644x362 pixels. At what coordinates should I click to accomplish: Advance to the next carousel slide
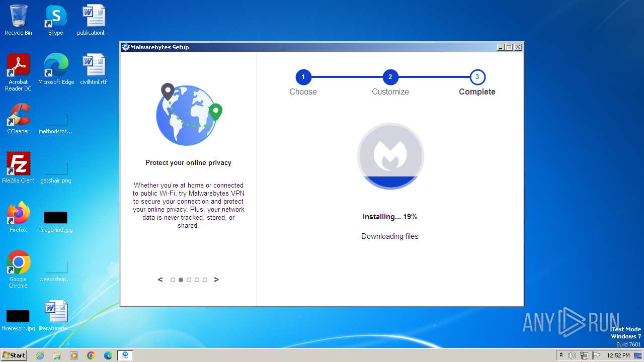point(216,280)
